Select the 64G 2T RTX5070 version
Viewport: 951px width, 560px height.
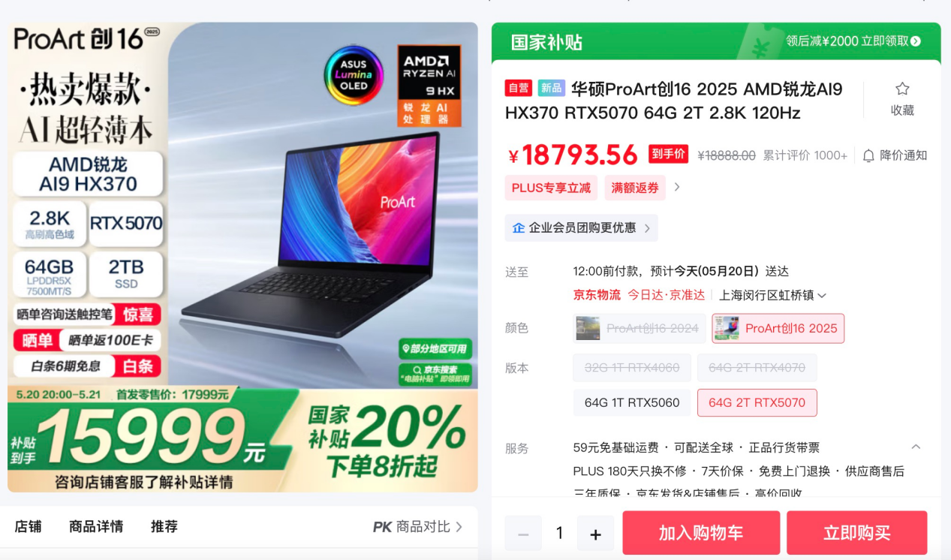click(x=757, y=402)
